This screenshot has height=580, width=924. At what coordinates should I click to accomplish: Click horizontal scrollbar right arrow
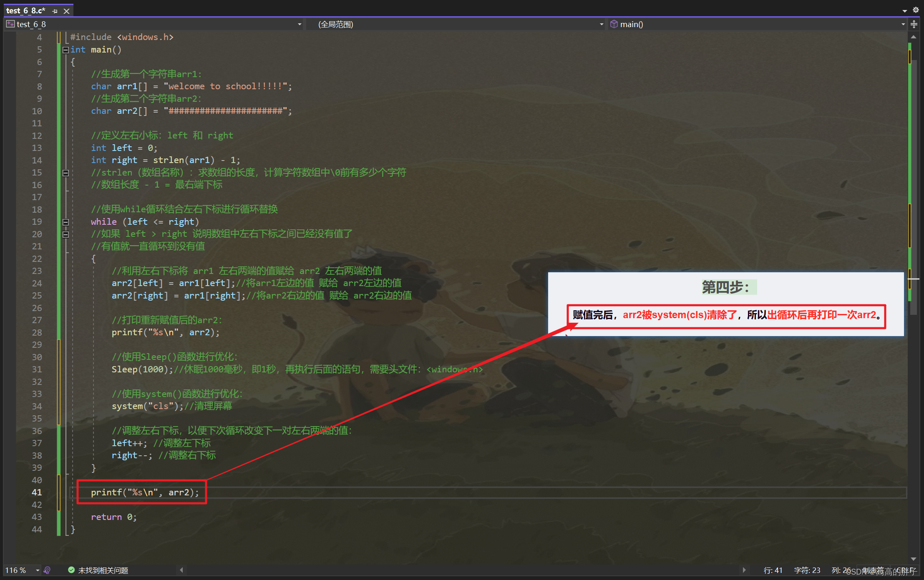(x=744, y=570)
